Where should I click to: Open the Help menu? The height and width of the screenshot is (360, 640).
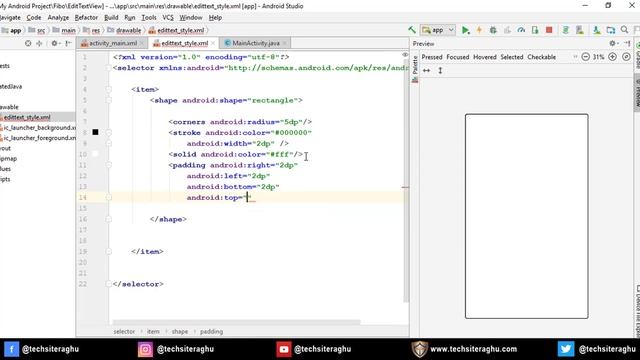(215, 18)
